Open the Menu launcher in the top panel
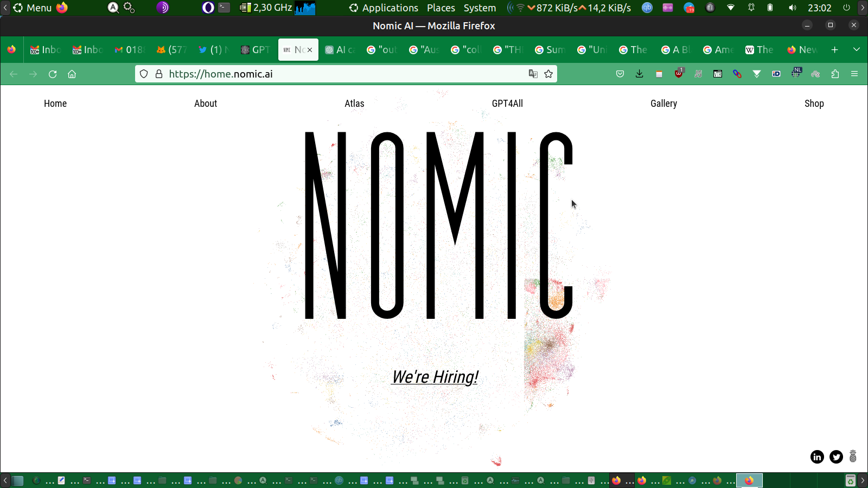The image size is (868, 488). coord(33,8)
